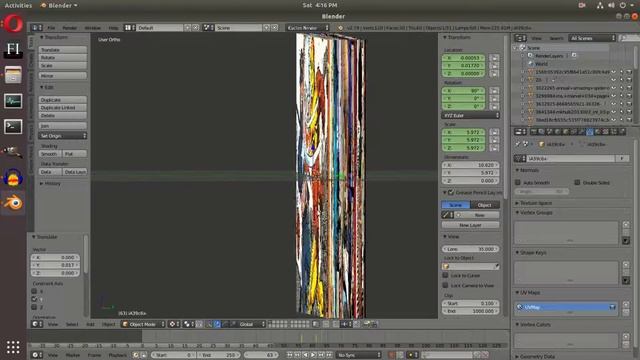Open the Show Applications grid

coord(13,347)
